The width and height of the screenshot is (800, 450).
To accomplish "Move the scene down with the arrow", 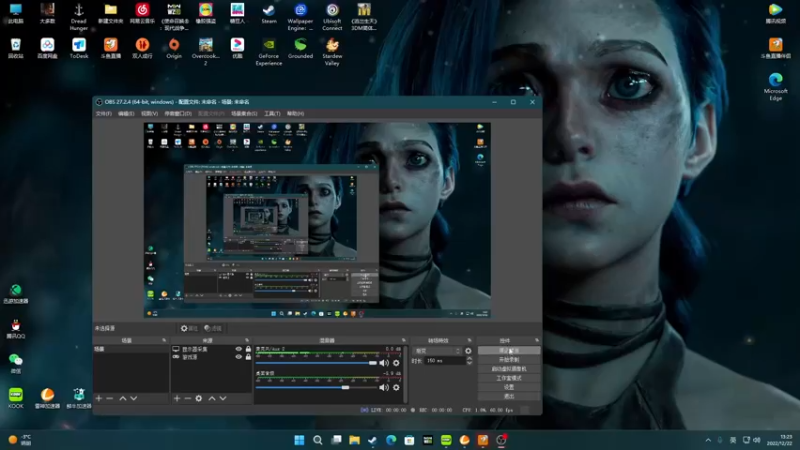I will click(x=134, y=398).
